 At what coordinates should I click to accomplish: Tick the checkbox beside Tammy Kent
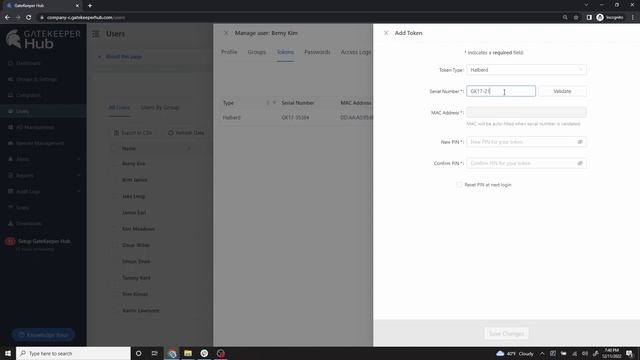point(115,278)
